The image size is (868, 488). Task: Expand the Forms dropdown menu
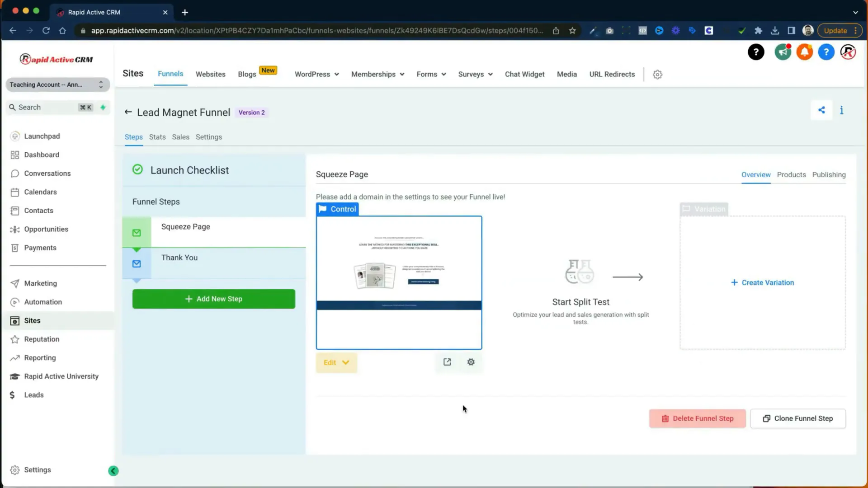coord(431,74)
